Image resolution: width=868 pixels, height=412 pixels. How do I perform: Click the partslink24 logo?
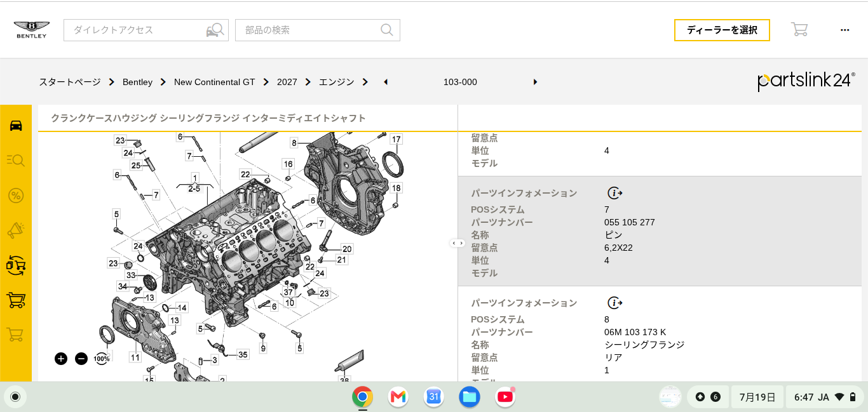(806, 81)
